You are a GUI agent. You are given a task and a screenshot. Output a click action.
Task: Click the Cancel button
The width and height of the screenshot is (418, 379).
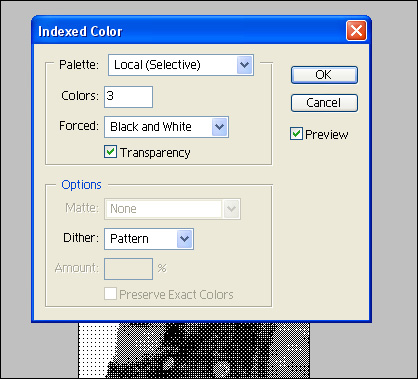[324, 103]
